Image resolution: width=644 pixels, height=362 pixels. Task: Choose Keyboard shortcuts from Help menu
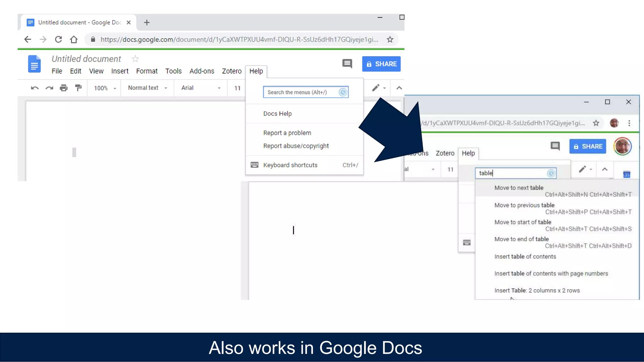pos(290,165)
